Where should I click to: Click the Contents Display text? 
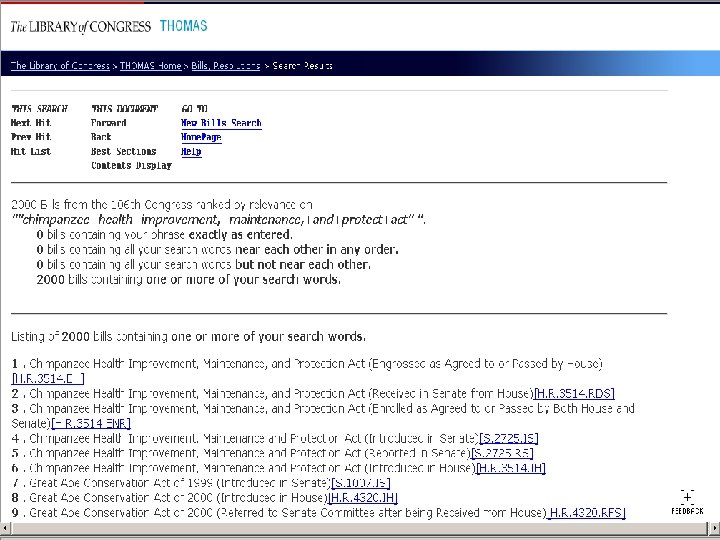tap(131, 166)
